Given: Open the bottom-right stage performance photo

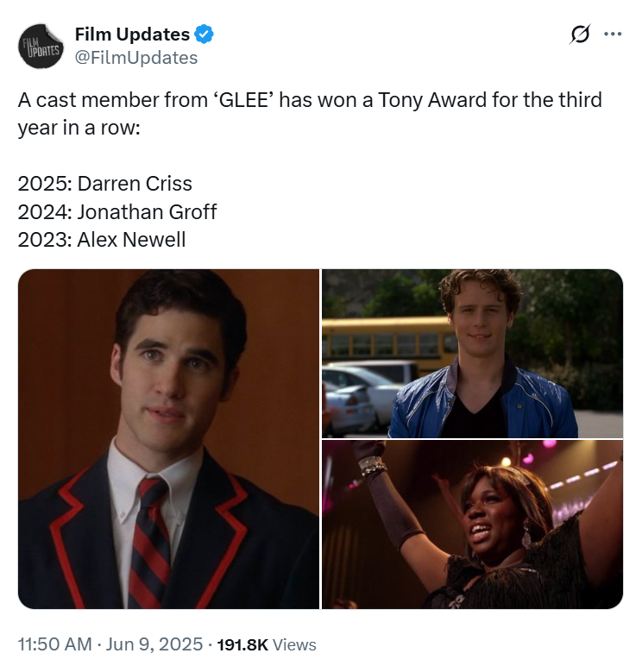Looking at the screenshot, I should tap(472, 524).
